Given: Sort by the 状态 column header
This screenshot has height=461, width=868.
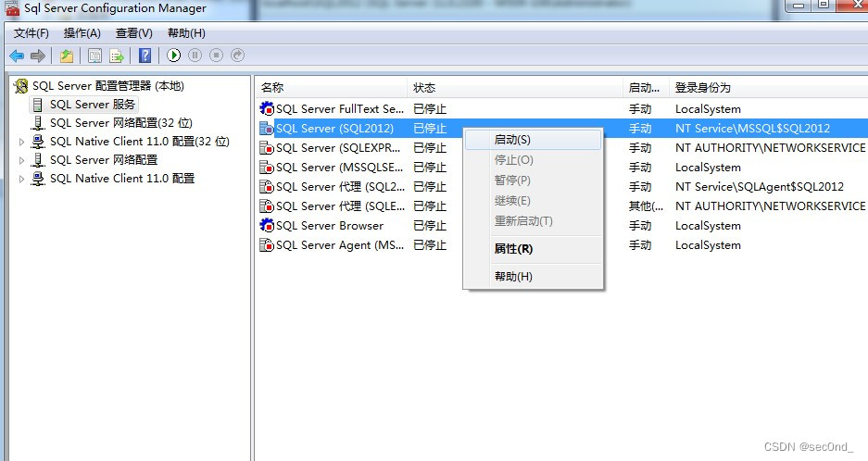Looking at the screenshot, I should 515,87.
